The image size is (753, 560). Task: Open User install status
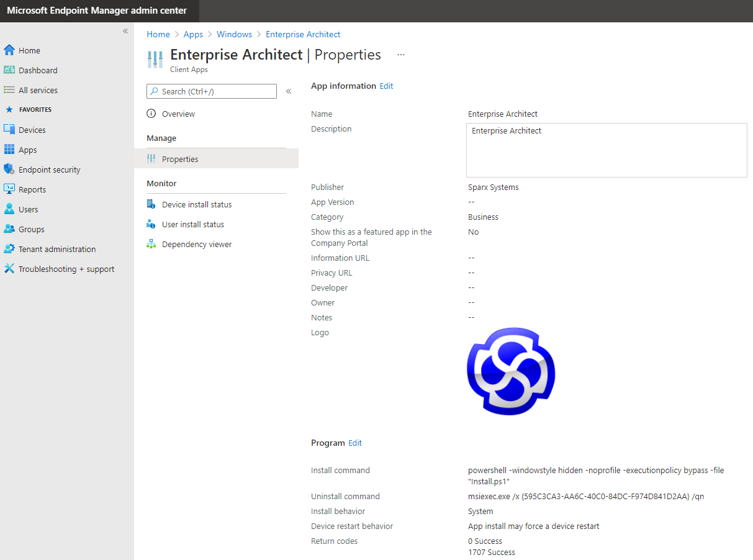(192, 225)
